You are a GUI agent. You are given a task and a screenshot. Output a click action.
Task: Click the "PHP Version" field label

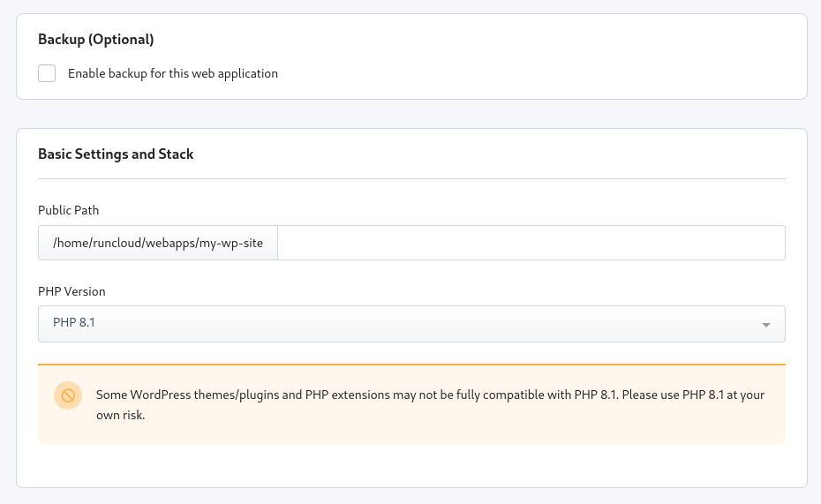pos(72,291)
